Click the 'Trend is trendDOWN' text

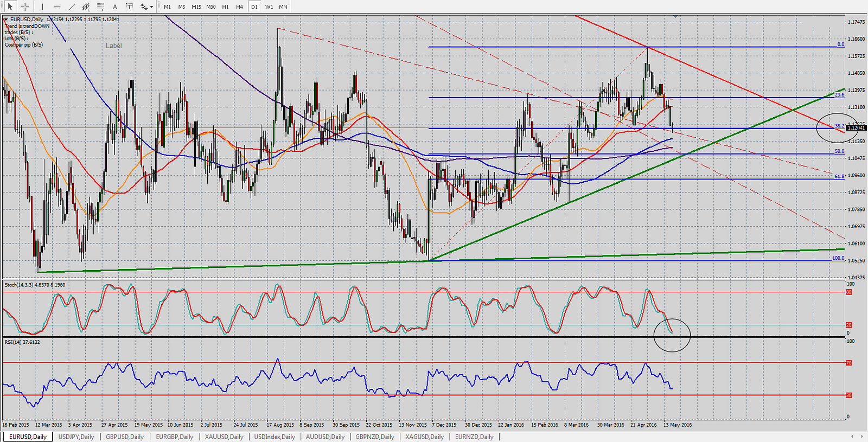coord(27,26)
